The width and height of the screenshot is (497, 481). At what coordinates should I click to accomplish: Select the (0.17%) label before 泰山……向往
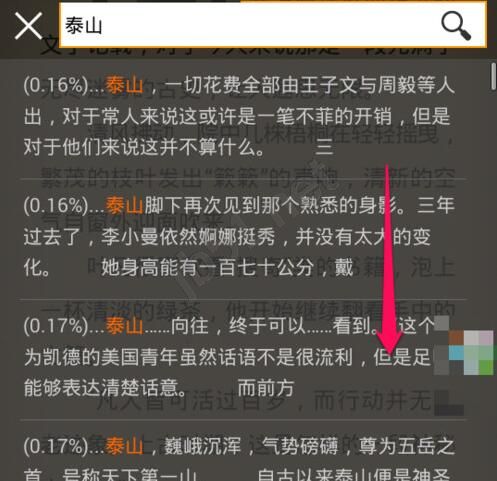click(x=56, y=326)
